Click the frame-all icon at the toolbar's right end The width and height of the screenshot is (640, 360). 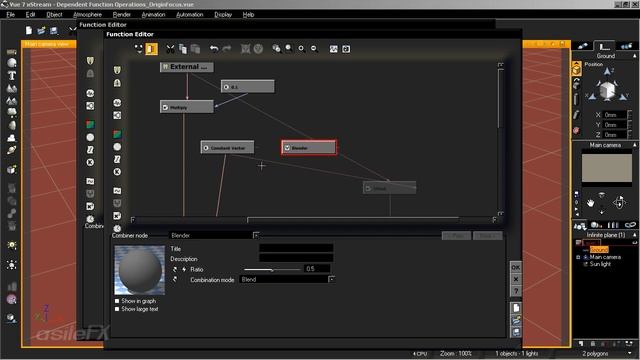(x=346, y=49)
